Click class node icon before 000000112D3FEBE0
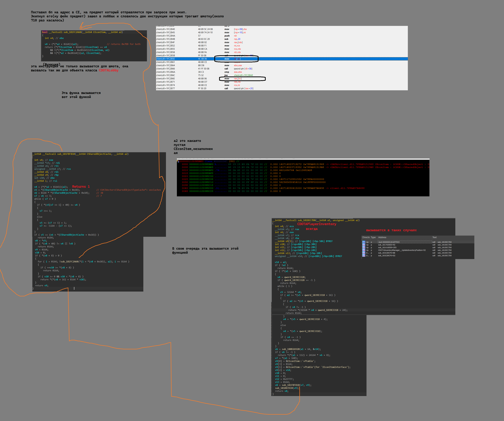 (x=178, y=161)
